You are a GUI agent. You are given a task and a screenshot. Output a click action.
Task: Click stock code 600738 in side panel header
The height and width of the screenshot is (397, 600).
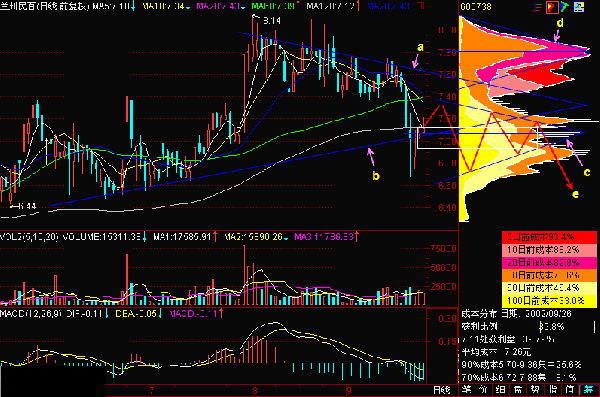(x=476, y=7)
